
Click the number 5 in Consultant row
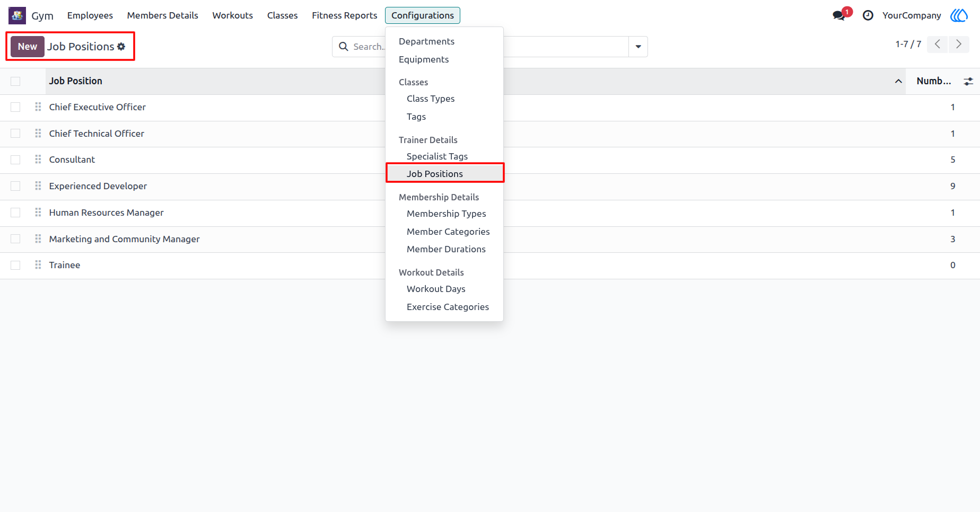(x=953, y=160)
